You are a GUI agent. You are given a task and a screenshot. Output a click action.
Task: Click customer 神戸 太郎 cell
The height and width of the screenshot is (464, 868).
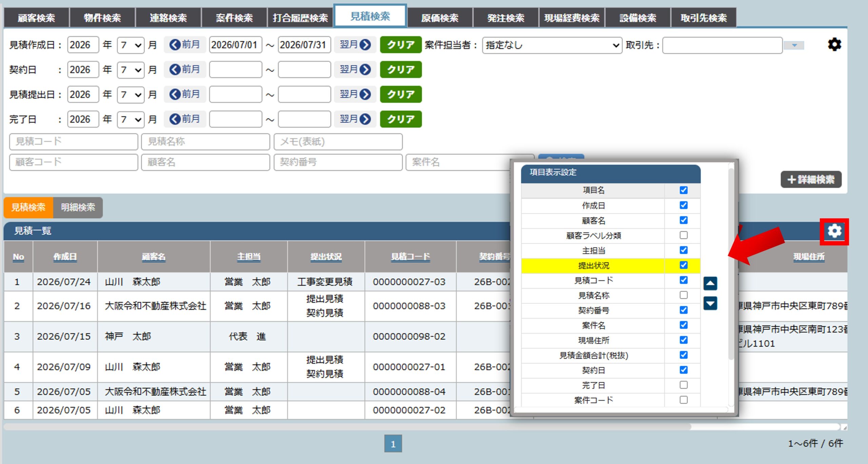[x=154, y=337]
